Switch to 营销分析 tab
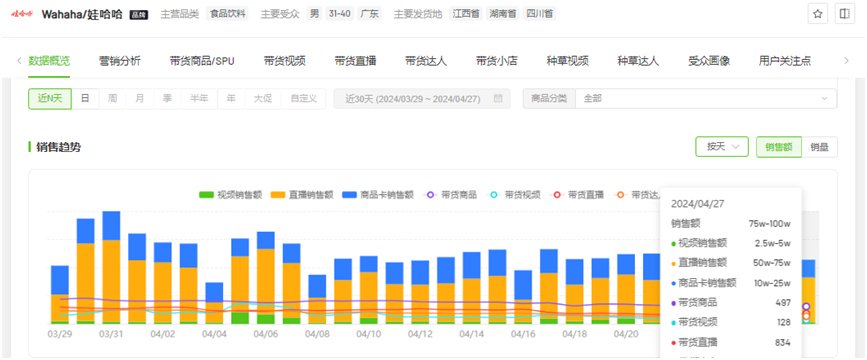867x360 pixels. point(120,61)
